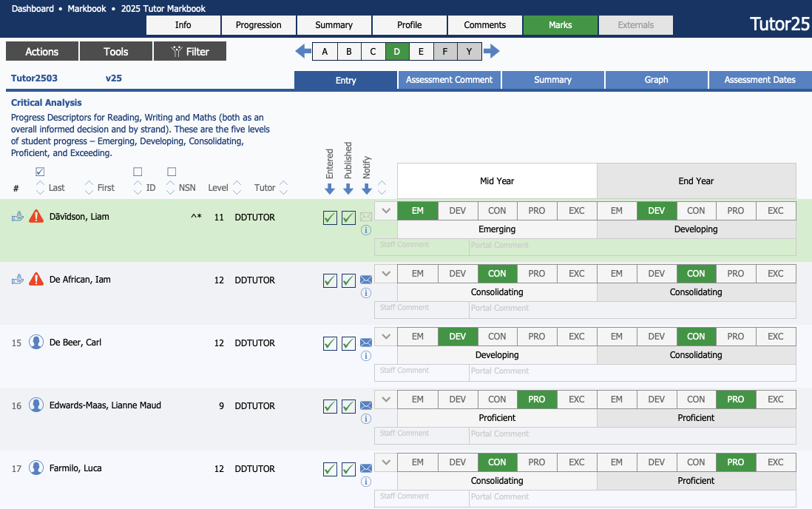Screen dimensions: 812x509
Task: Toggle the checkbox above the Last column
Action: [40, 172]
